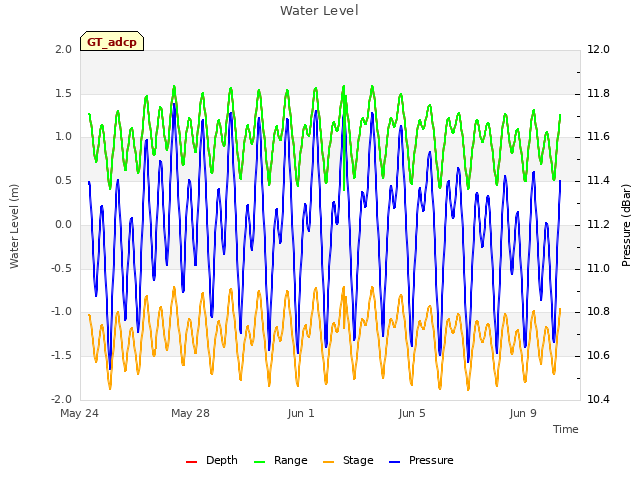Click the 2.0 left axis value
This screenshot has width=640, height=480.
(63, 49)
